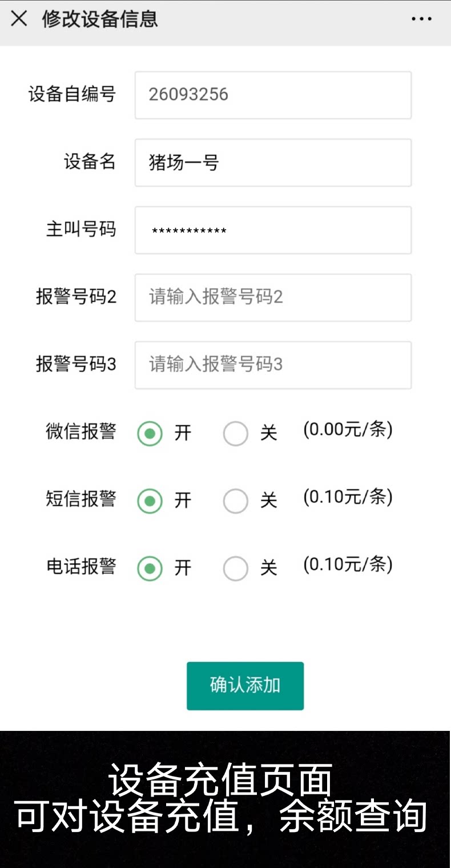Open the three-dot more options menu
This screenshot has width=451, height=868.
click(421, 19)
